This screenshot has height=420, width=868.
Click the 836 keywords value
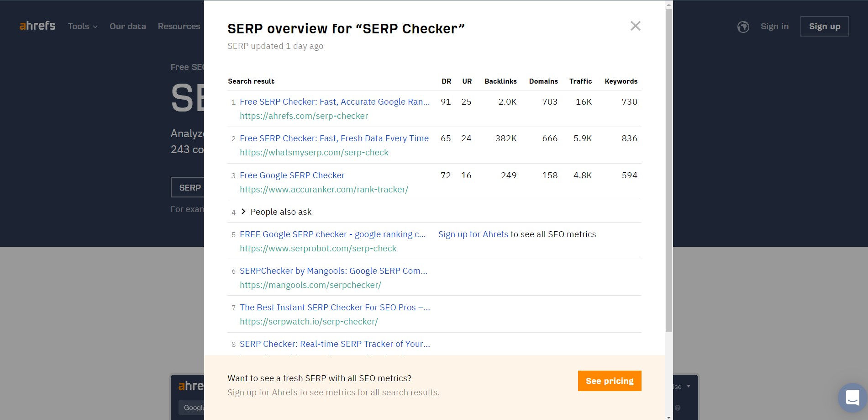(x=629, y=138)
